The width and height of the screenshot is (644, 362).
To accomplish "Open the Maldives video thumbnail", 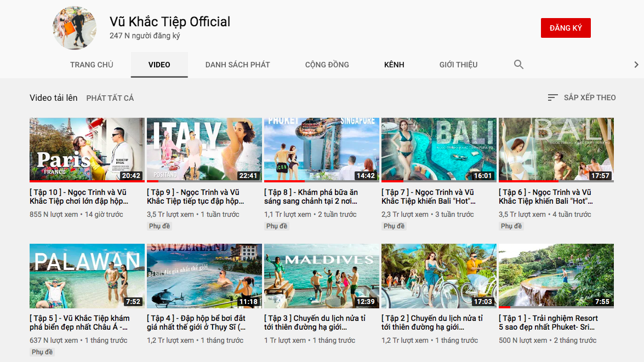I will pyautogui.click(x=322, y=276).
